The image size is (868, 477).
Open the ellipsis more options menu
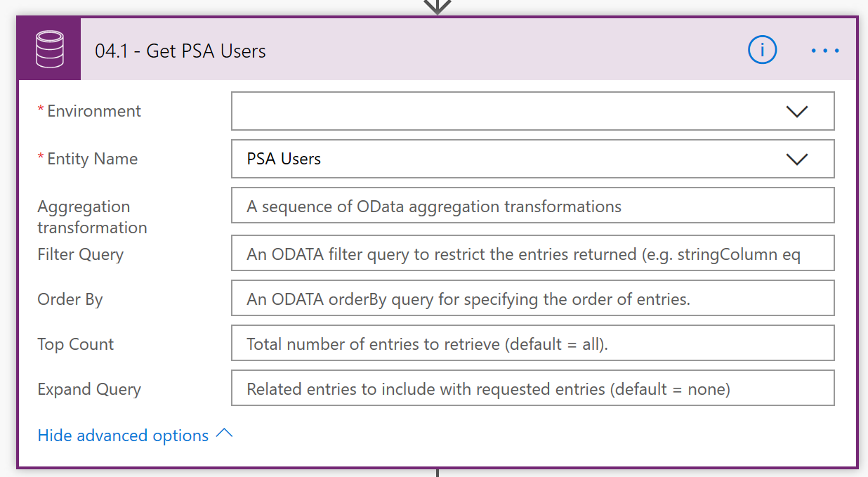tap(825, 51)
